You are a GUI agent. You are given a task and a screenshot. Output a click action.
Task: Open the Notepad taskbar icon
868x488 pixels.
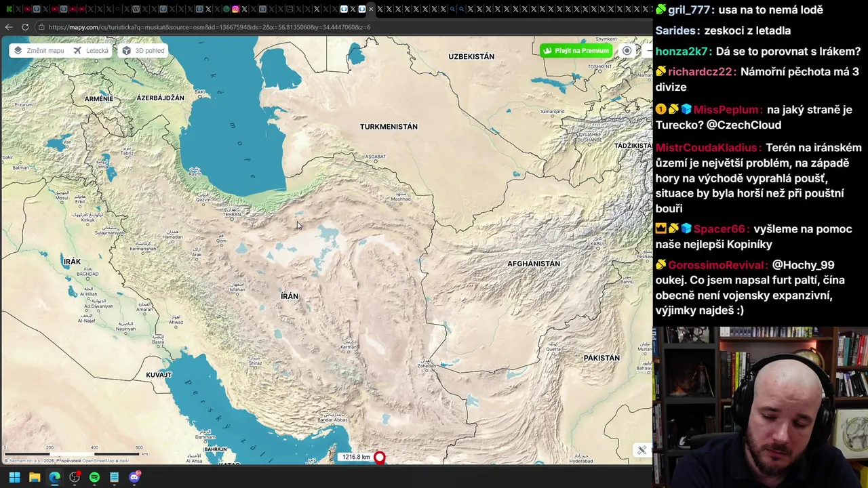coord(115,477)
